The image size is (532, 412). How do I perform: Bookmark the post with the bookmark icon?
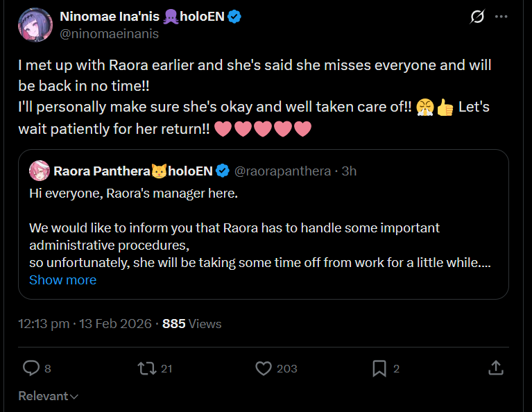coord(379,368)
